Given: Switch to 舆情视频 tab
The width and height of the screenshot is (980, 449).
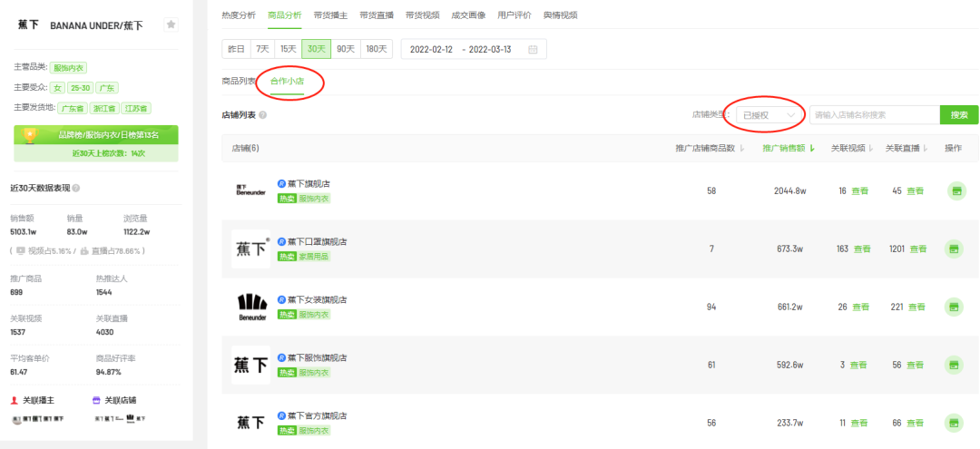Looking at the screenshot, I should (560, 15).
